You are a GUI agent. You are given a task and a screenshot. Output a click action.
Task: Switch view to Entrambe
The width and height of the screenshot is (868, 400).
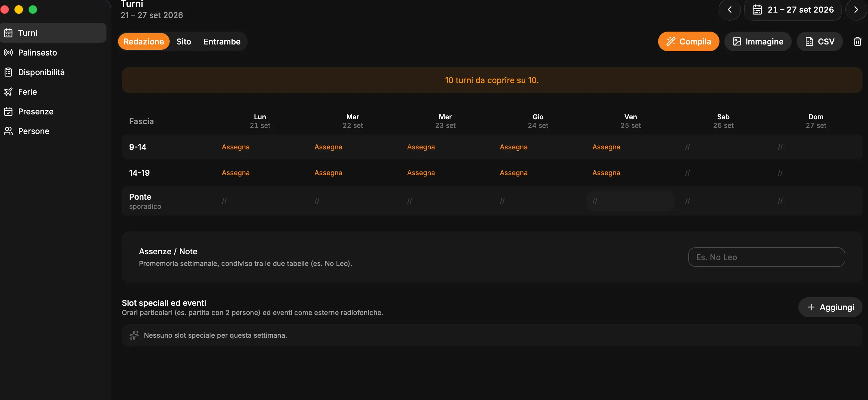click(222, 41)
